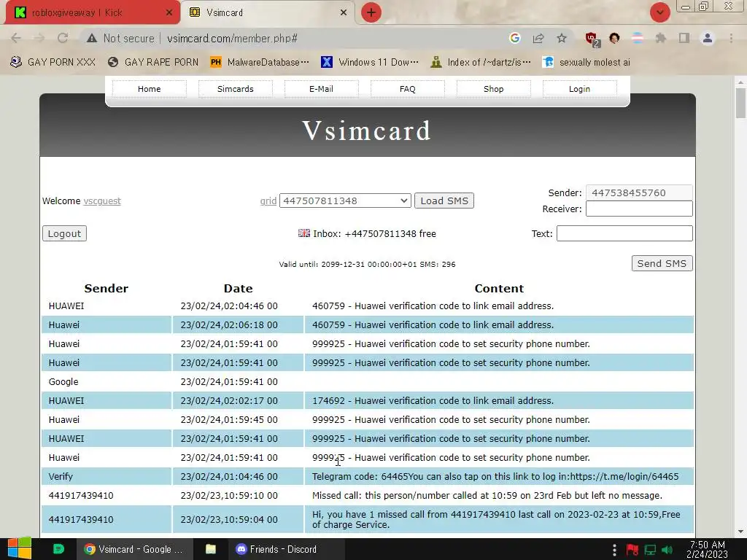The width and height of the screenshot is (747, 560).
Task: Click the Google sender cell
Action: point(107,381)
